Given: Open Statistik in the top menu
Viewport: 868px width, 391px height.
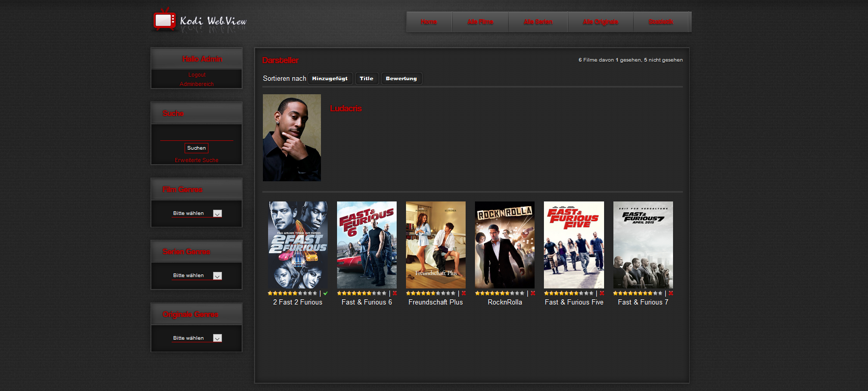Looking at the screenshot, I should (661, 22).
